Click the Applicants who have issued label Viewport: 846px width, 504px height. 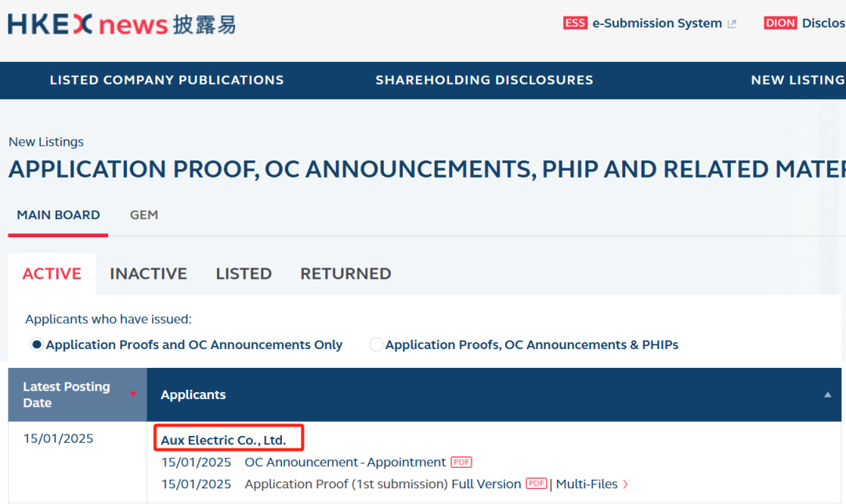click(108, 319)
